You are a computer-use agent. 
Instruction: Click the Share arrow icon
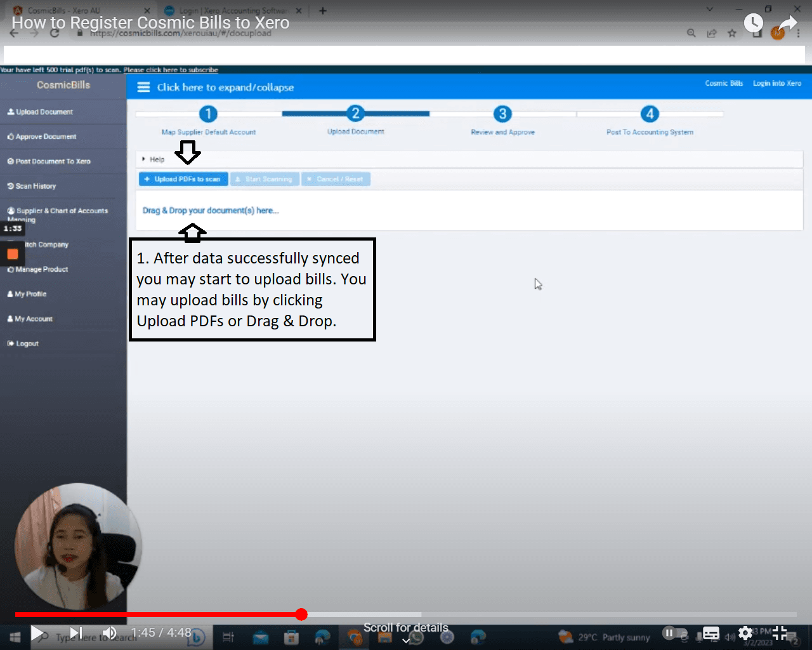coord(787,23)
